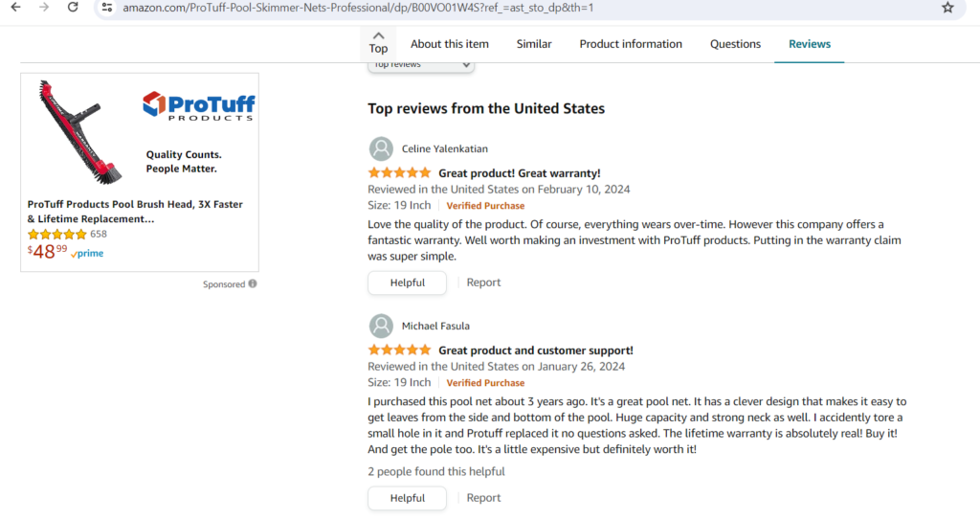980x520 pixels.
Task: Mark Michael Fasula's review as Helpful
Action: pos(407,498)
